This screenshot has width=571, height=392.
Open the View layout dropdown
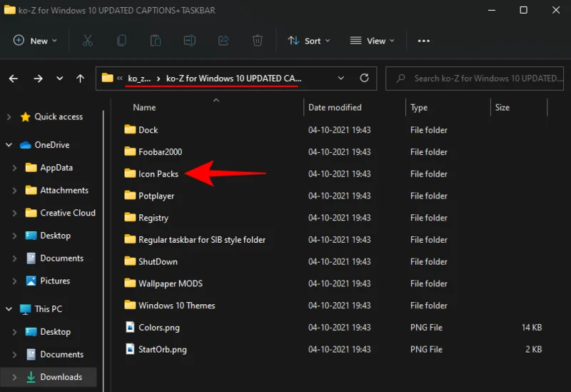coord(372,41)
